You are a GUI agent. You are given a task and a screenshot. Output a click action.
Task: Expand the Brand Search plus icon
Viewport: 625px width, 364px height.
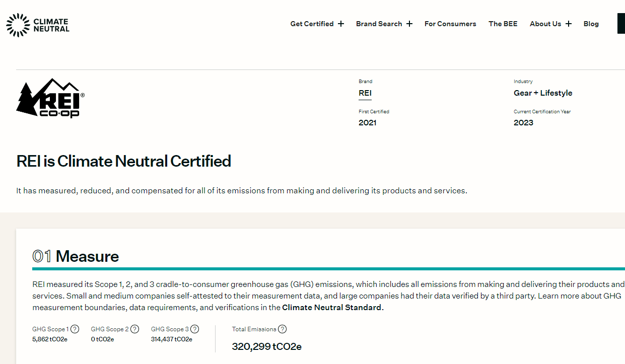pos(409,24)
